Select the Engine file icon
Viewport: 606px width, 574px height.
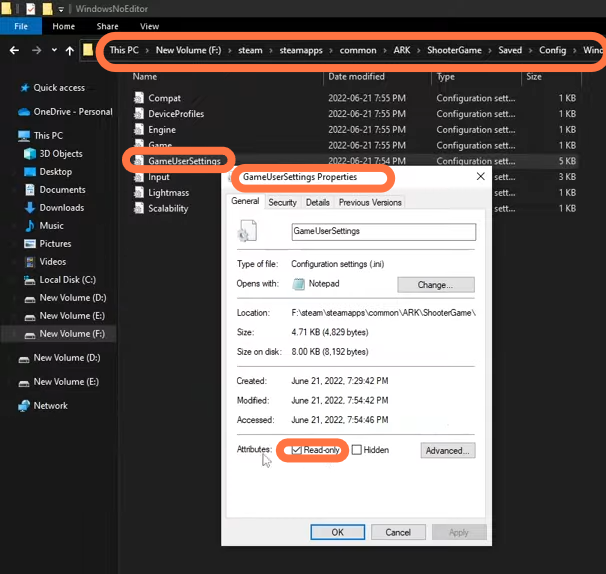[139, 129]
